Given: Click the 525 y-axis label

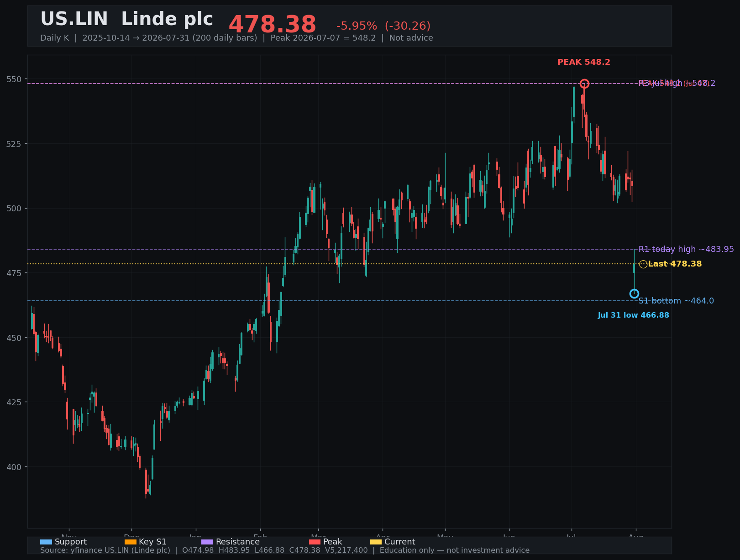Looking at the screenshot, I should [x=14, y=144].
